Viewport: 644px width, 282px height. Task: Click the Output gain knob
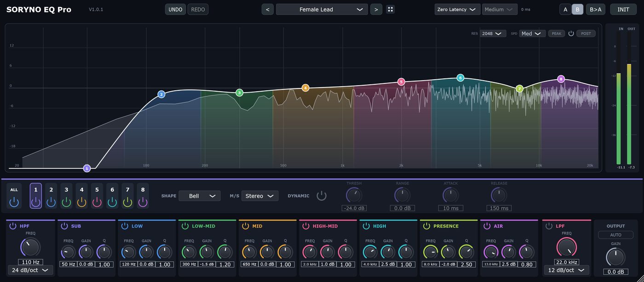tap(615, 257)
